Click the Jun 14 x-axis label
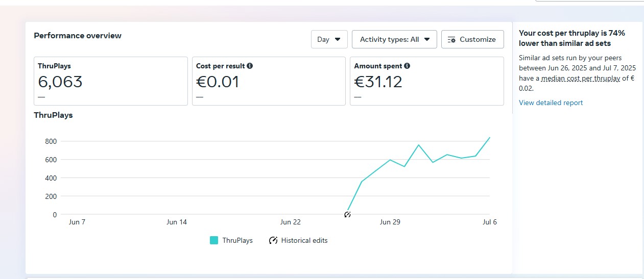This screenshot has height=279, width=644. click(177, 222)
